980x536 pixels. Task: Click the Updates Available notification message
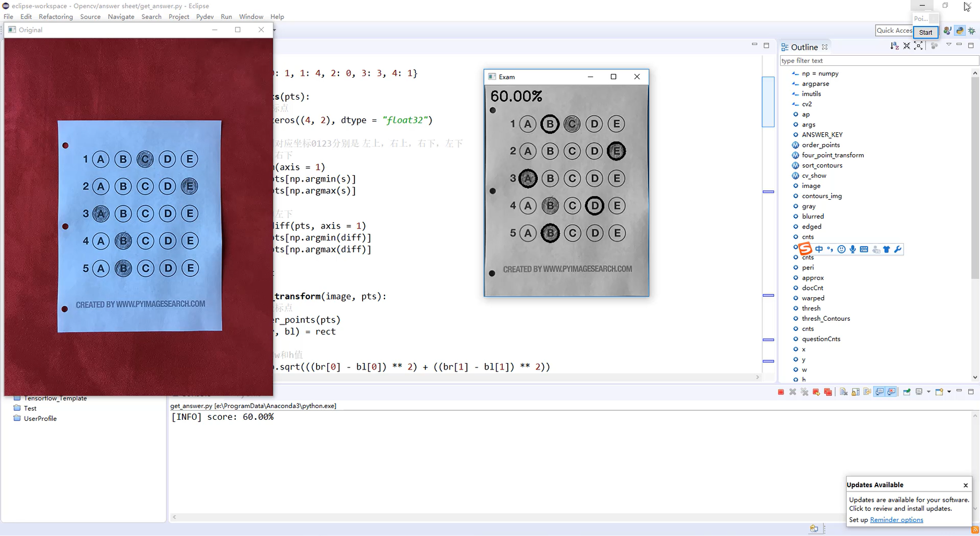[909, 504]
